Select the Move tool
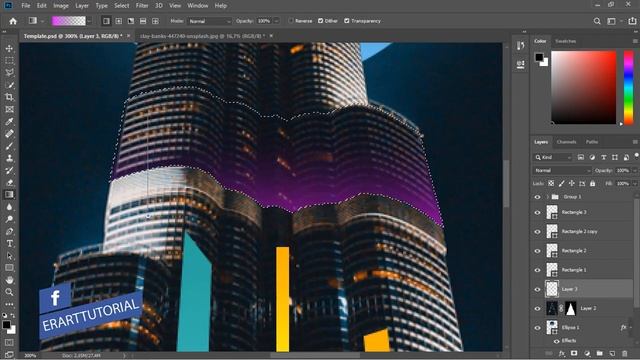The width and height of the screenshot is (640, 360). pyautogui.click(x=9, y=48)
